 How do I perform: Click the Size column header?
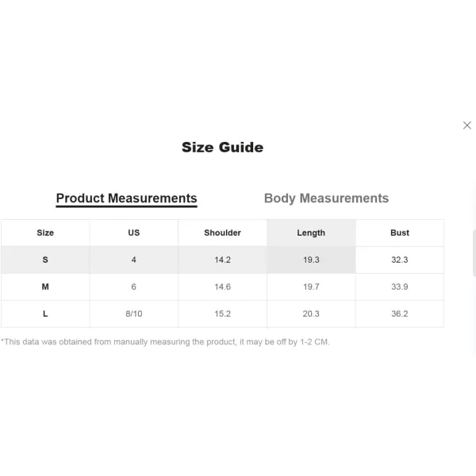pos(45,232)
